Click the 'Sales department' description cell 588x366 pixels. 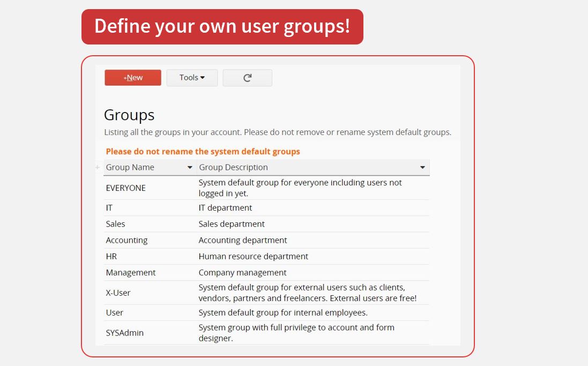(x=232, y=224)
